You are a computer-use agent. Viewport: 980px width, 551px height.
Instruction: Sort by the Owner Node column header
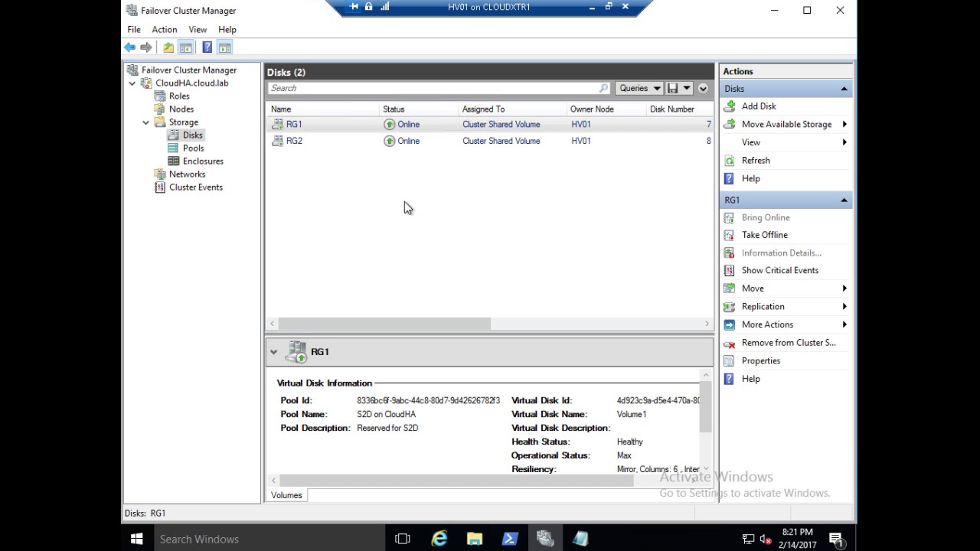coord(606,109)
